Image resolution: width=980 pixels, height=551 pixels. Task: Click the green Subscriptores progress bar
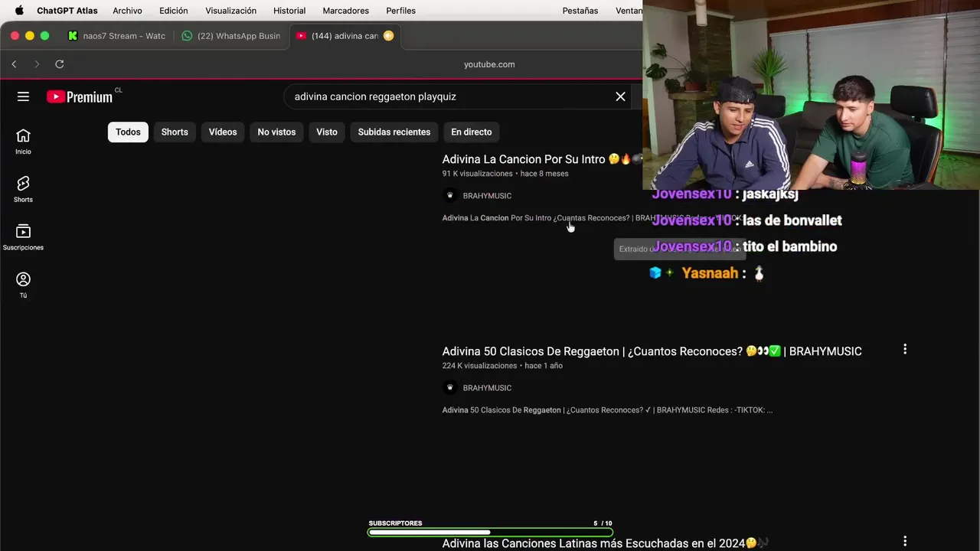coord(490,532)
